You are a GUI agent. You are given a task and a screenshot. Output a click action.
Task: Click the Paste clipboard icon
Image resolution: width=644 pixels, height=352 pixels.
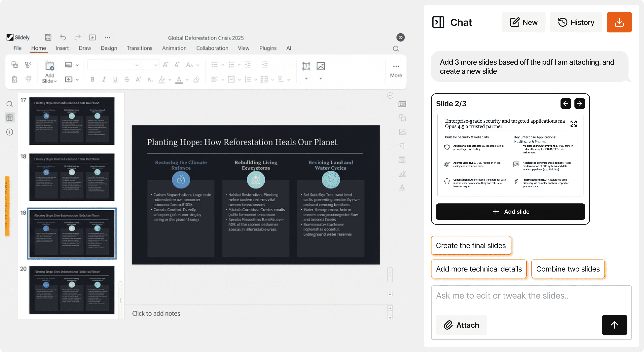(x=14, y=79)
